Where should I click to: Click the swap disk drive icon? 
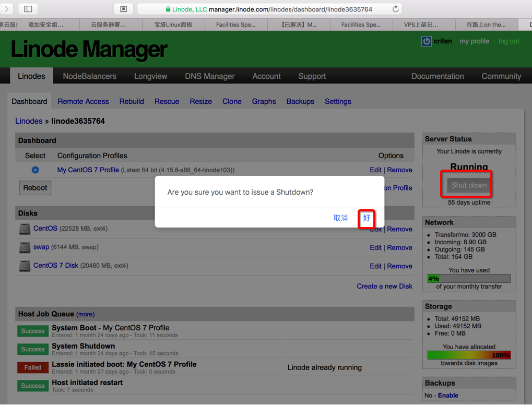[25, 247]
